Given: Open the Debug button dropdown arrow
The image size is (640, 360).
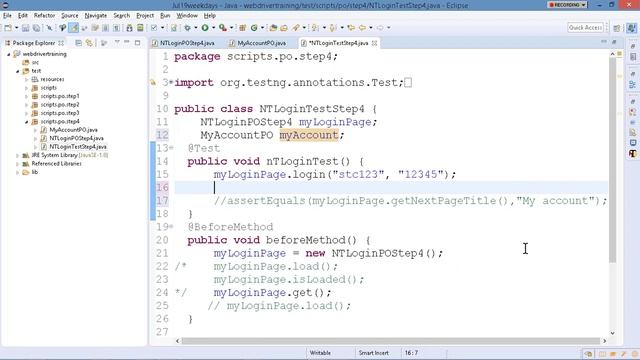Looking at the screenshot, I should (x=196, y=28).
